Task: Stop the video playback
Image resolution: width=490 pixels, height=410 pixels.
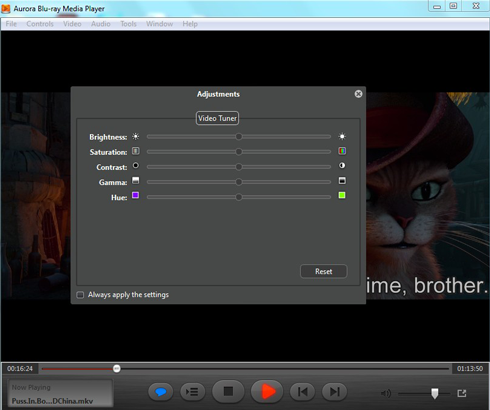Action: point(228,391)
